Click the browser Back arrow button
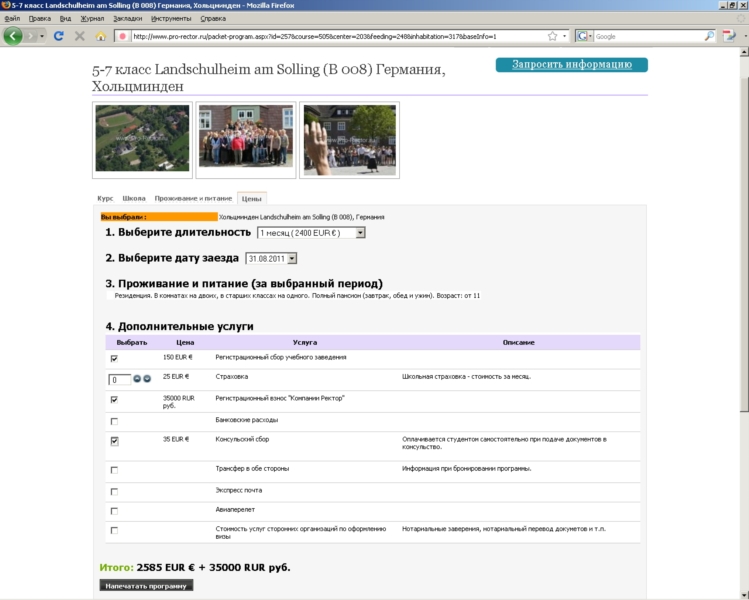The height and width of the screenshot is (600, 749). pos(13,36)
